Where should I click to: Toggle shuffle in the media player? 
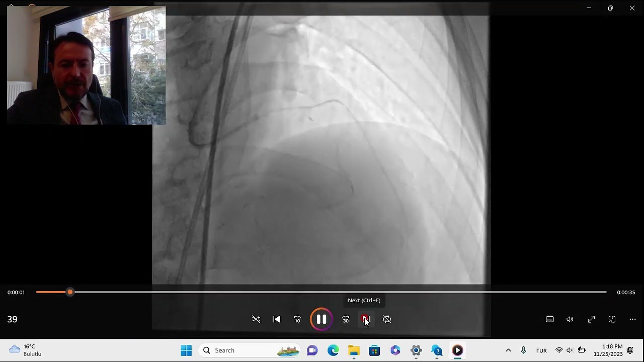click(256, 319)
